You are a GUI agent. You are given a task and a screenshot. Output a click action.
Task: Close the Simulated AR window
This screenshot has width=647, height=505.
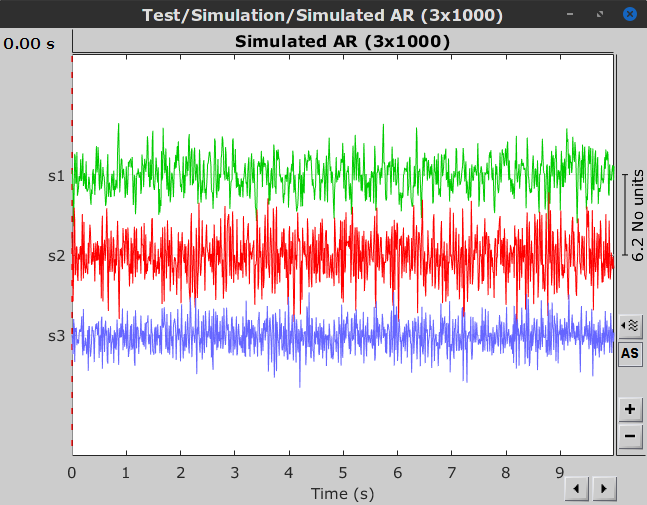[629, 15]
